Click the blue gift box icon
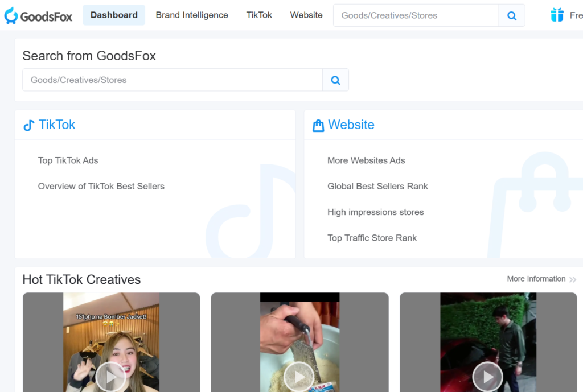Screen dimensions: 583x392 (x=557, y=15)
